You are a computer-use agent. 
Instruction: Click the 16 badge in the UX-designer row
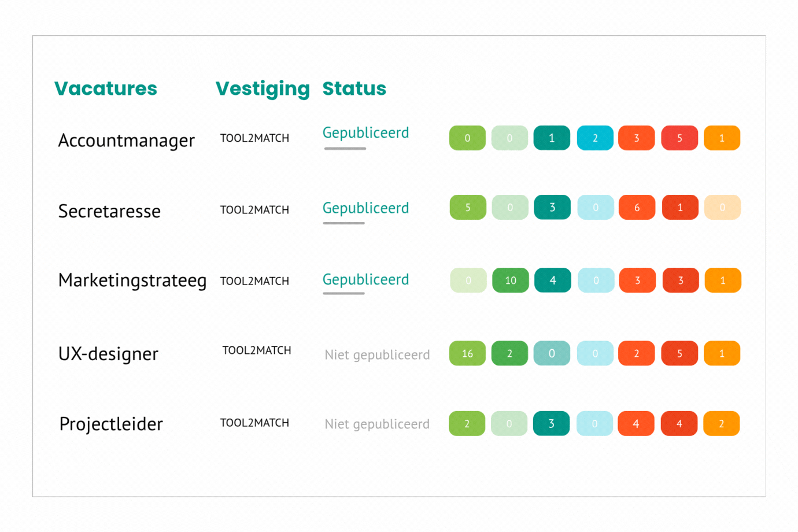coord(467,353)
